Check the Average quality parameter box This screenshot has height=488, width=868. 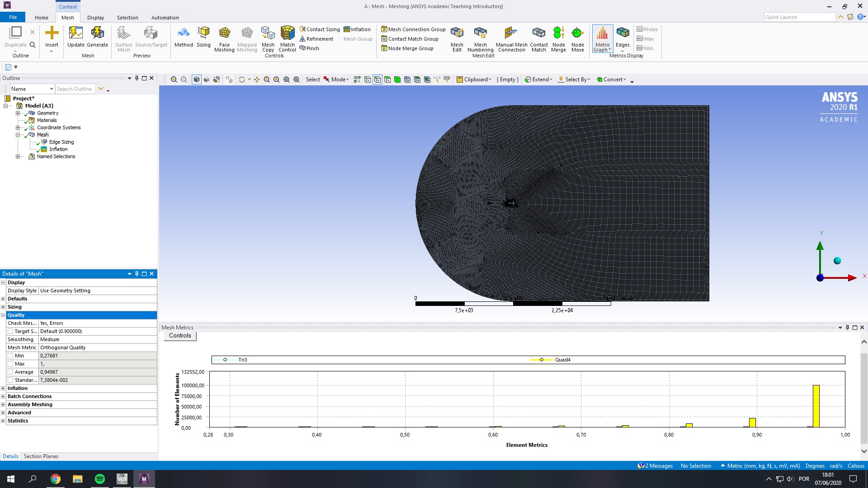coord(10,372)
